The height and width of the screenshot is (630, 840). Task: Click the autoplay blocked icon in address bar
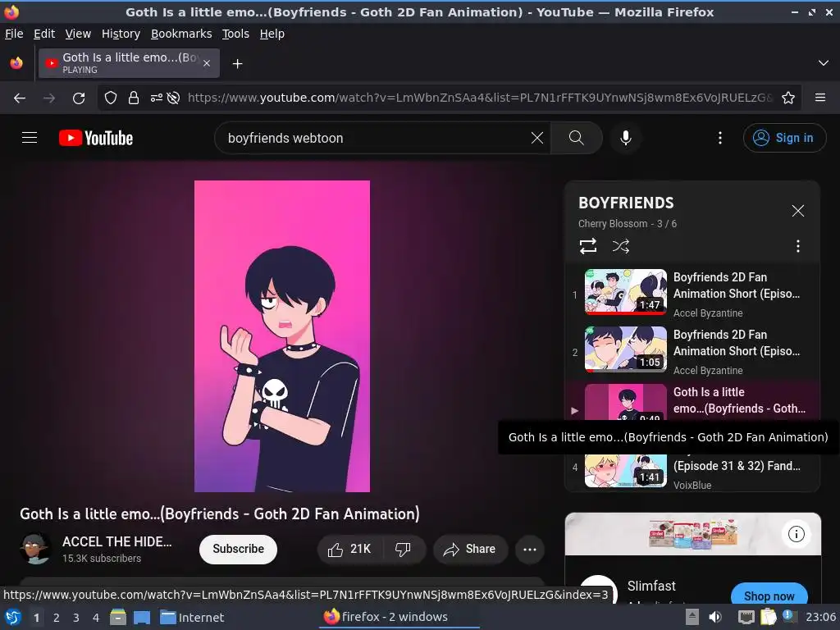click(173, 98)
